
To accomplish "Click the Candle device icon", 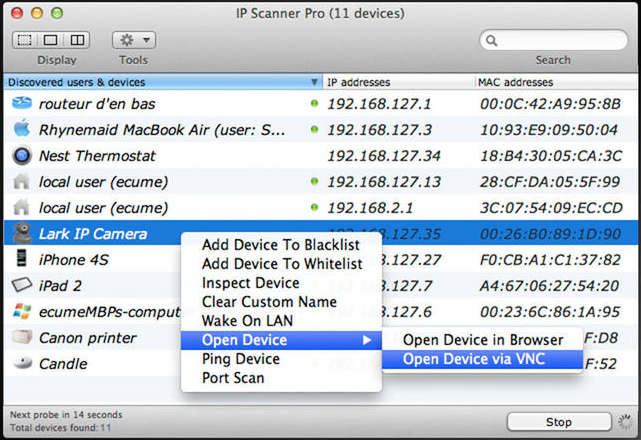I will [22, 362].
